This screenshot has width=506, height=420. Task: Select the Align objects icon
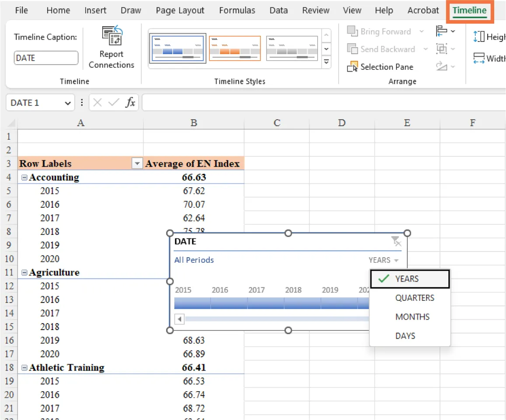[x=443, y=31]
